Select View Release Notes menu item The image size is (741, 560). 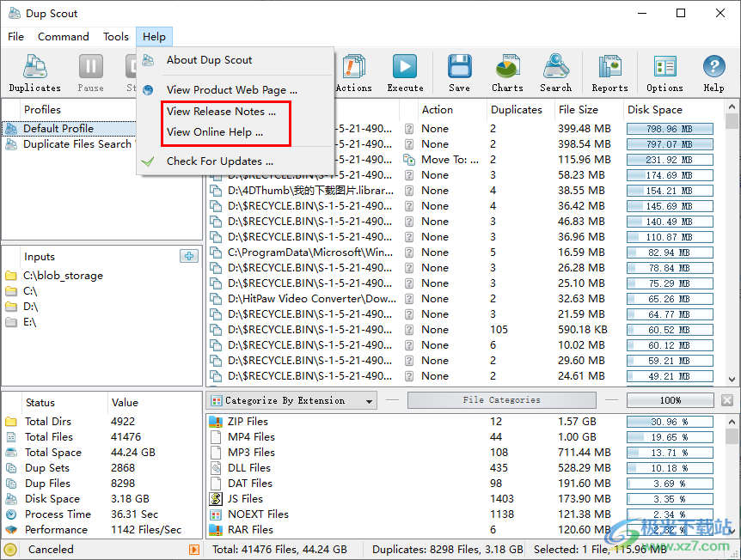pyautogui.click(x=236, y=112)
